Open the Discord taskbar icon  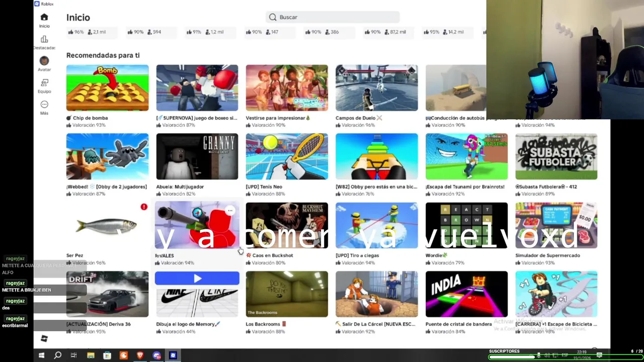[156, 355]
